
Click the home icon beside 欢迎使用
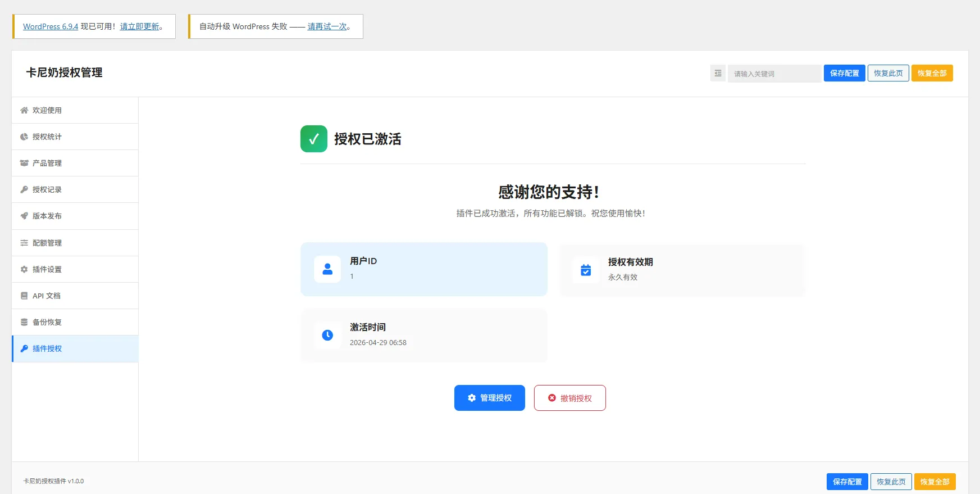click(x=24, y=110)
